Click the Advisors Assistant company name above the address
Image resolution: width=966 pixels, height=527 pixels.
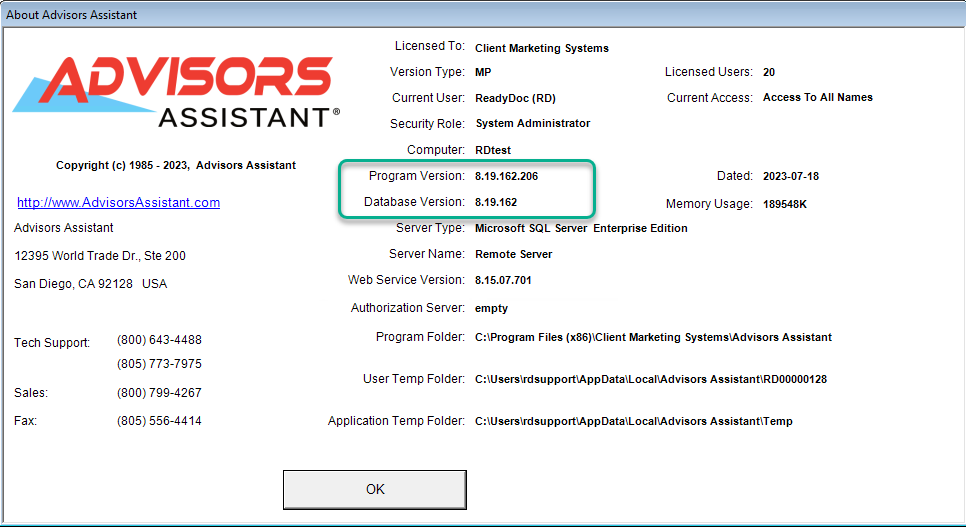point(63,228)
